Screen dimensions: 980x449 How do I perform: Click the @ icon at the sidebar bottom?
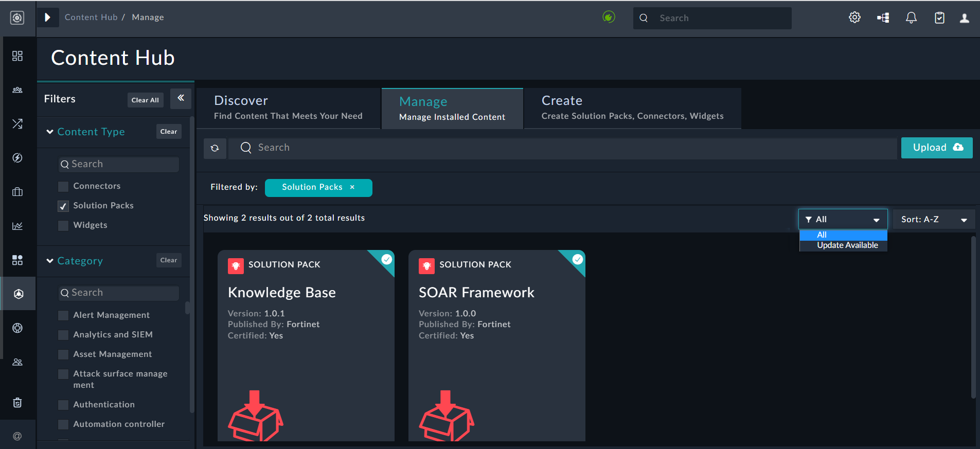17,436
